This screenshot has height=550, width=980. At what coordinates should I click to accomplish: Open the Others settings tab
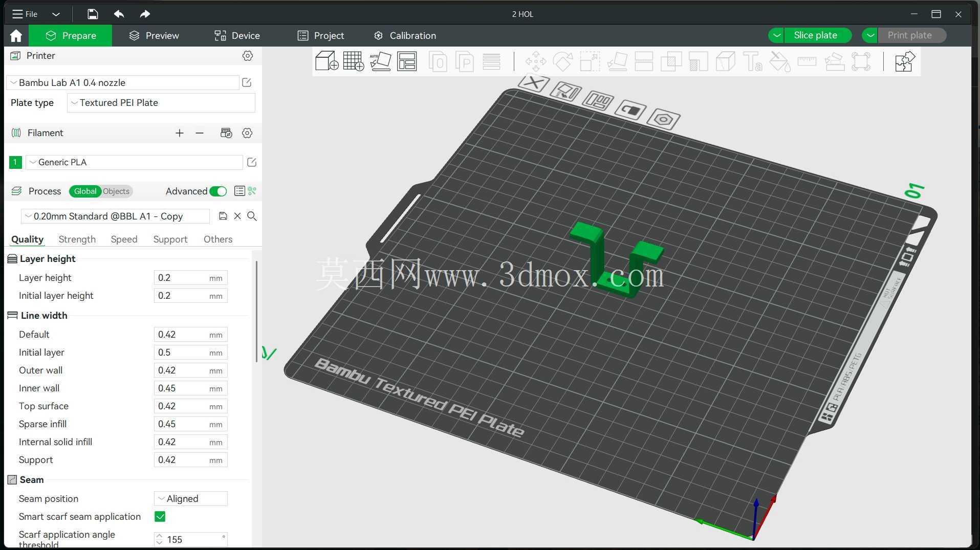(x=218, y=239)
